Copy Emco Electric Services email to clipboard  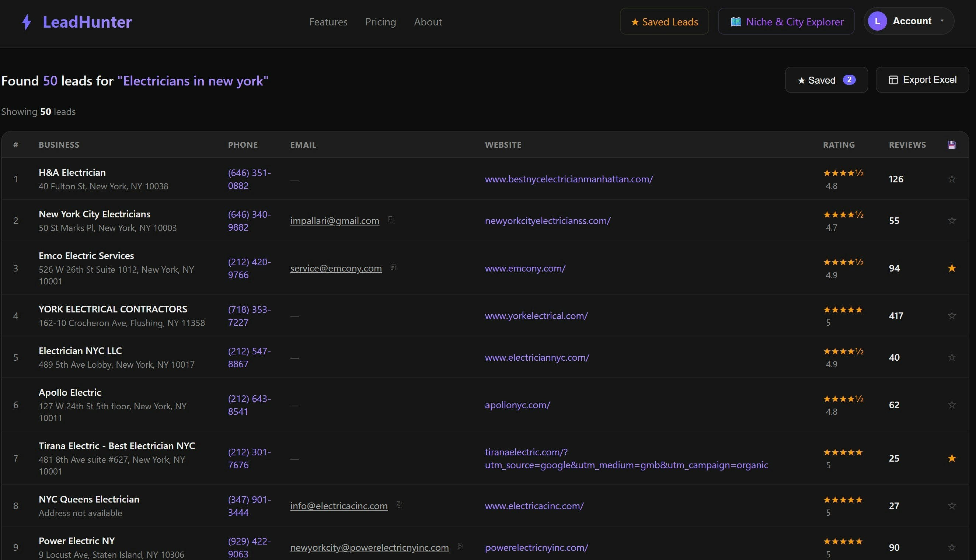pyautogui.click(x=393, y=268)
